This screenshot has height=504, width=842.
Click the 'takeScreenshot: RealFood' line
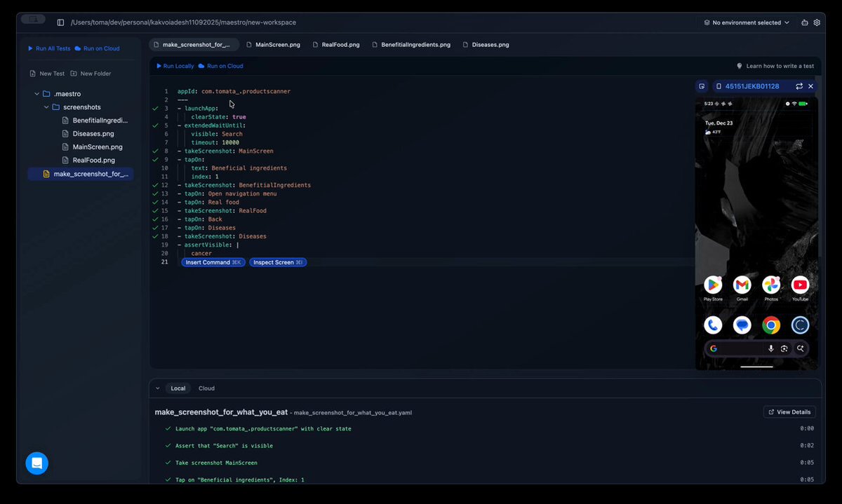tap(222, 210)
